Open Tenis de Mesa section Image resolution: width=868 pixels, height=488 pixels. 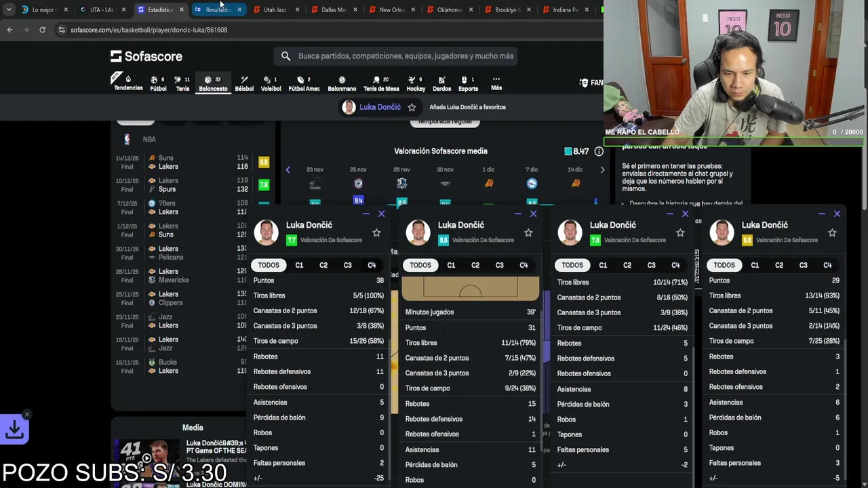coord(381,83)
